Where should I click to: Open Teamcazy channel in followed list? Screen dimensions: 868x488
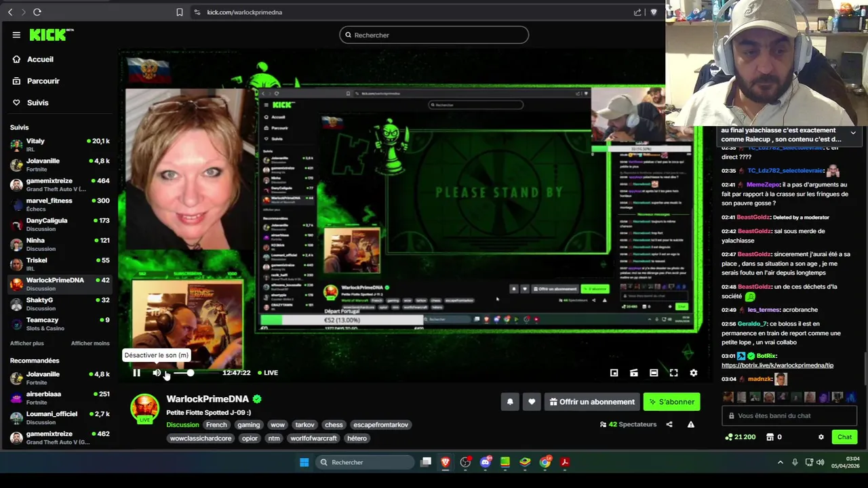(x=60, y=324)
